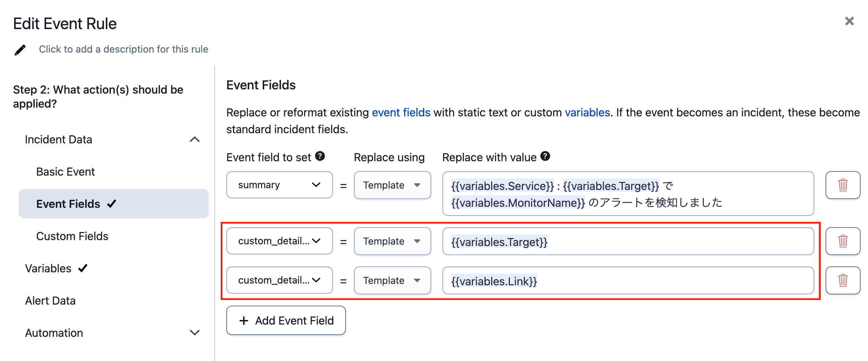Viewport: 868px width, 361px height.
Task: Switch to the Basic Event section
Action: 65,171
